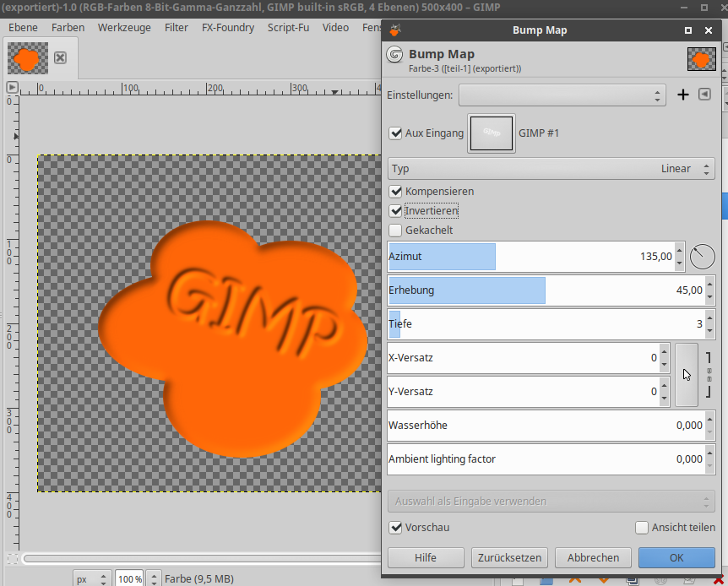Click the plus icon to save settings preset

tap(683, 95)
